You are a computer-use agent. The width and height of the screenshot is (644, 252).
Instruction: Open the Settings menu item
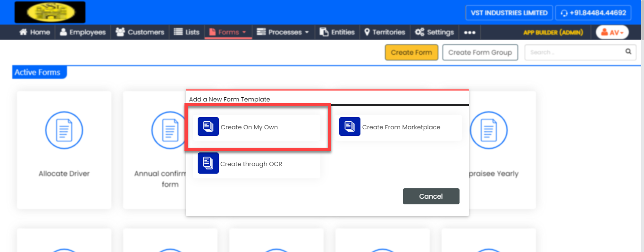tap(435, 32)
